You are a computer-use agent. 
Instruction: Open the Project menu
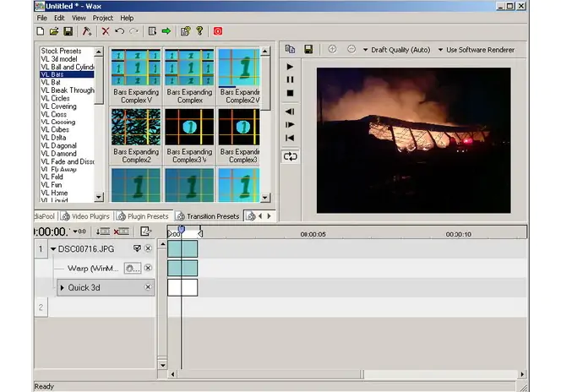coord(103,18)
